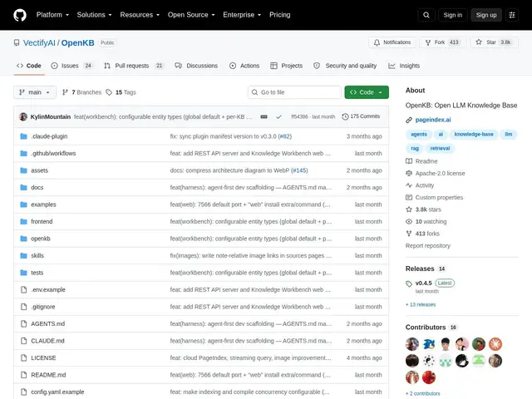The width and height of the screenshot is (532, 399).
Task: Expand the green Code dropdown button
Action: point(367,92)
